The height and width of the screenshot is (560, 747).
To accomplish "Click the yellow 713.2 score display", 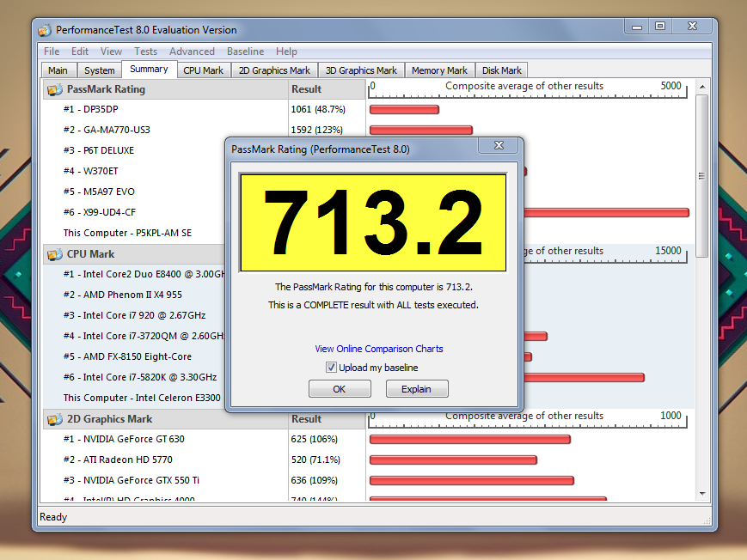I will pos(372,223).
